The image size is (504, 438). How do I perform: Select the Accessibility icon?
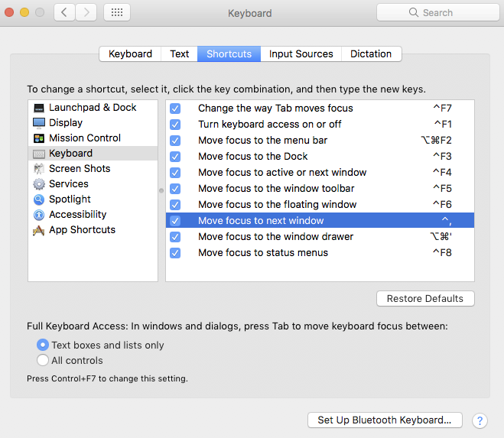(x=39, y=215)
